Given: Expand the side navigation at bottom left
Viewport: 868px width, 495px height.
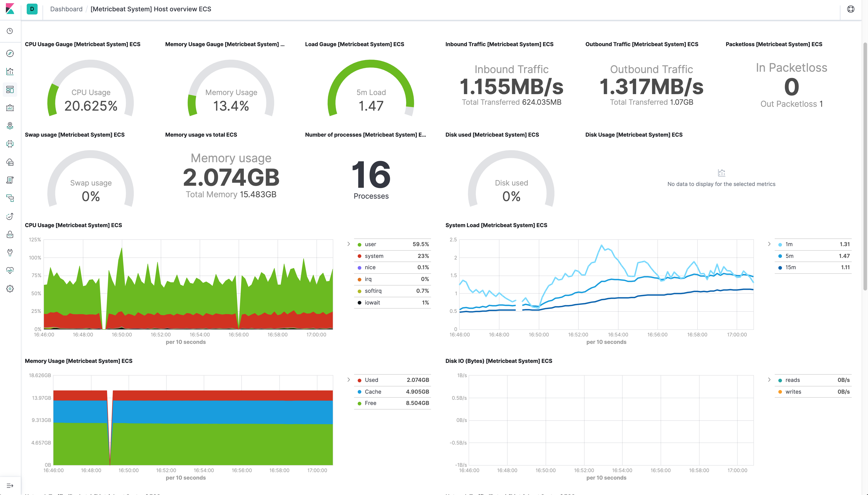Looking at the screenshot, I should [x=10, y=485].
